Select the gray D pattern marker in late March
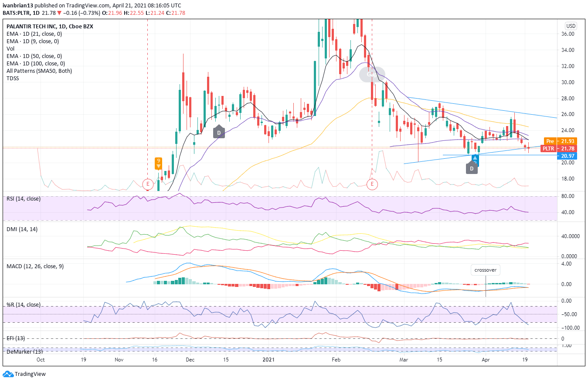 pyautogui.click(x=471, y=168)
